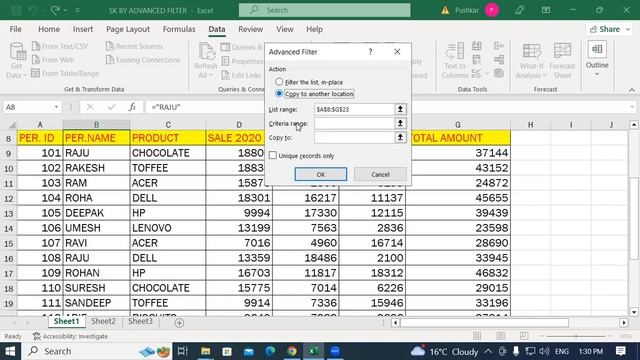Switch to the Review tab
Viewport: 640px width, 360px height.
[251, 29]
